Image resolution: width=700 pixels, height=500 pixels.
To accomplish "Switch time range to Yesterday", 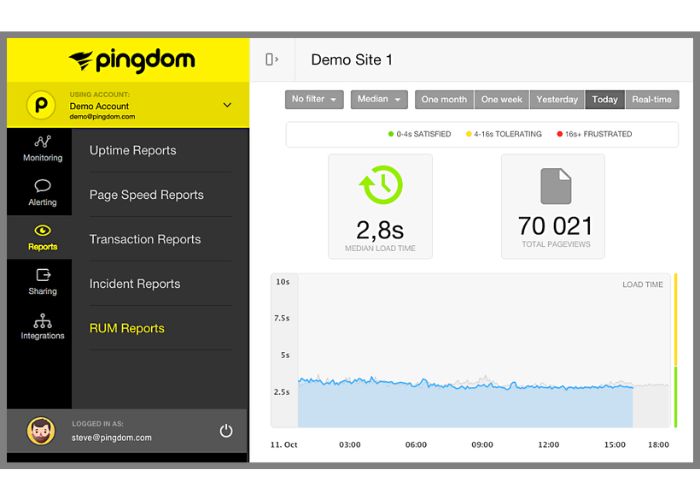I will point(557,100).
